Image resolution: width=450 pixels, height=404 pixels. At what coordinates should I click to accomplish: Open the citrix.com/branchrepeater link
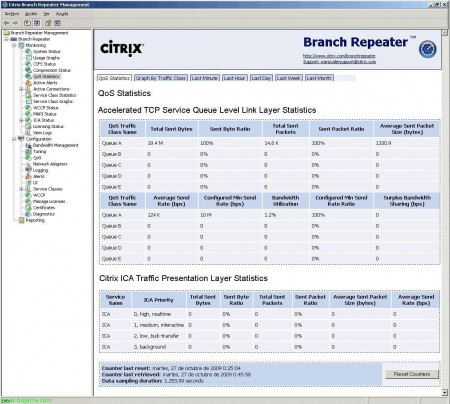(x=339, y=56)
